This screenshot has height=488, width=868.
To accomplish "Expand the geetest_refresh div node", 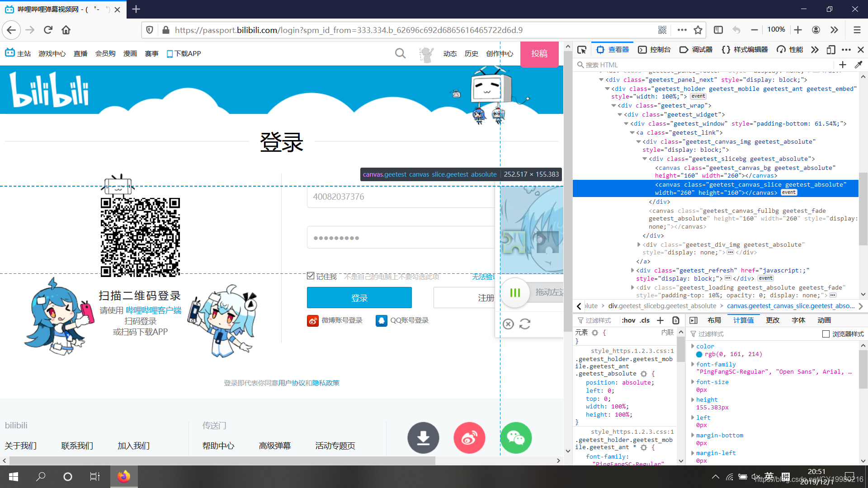I will point(632,270).
